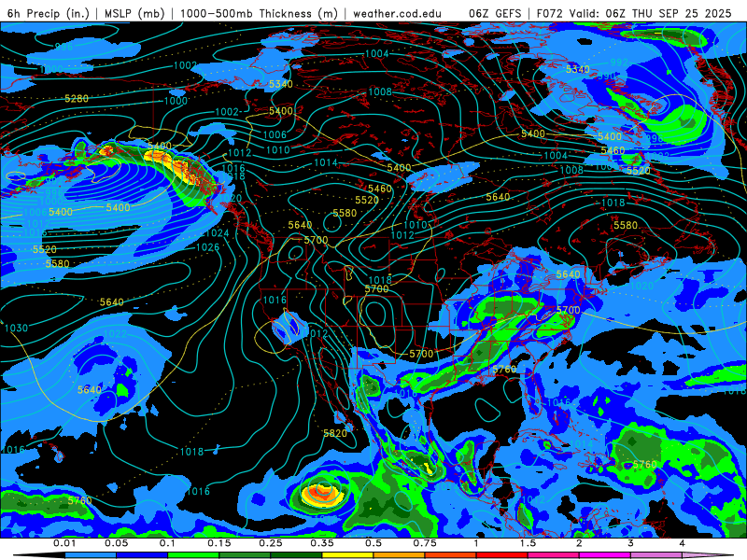Pick the dark blue 0.05 precipitation swatch

click(x=142, y=555)
